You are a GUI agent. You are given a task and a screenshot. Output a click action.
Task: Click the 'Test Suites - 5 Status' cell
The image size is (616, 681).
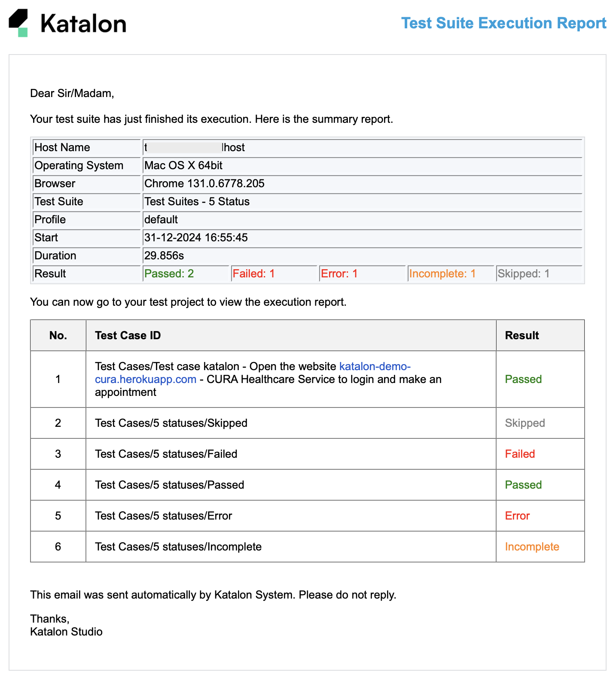click(363, 201)
